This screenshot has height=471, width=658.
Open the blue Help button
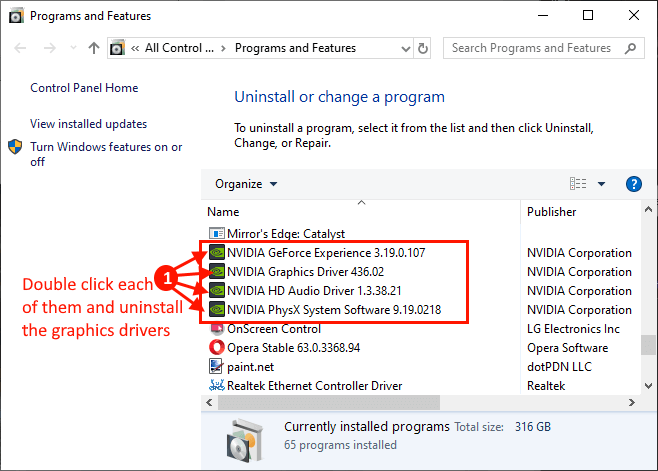tap(634, 184)
